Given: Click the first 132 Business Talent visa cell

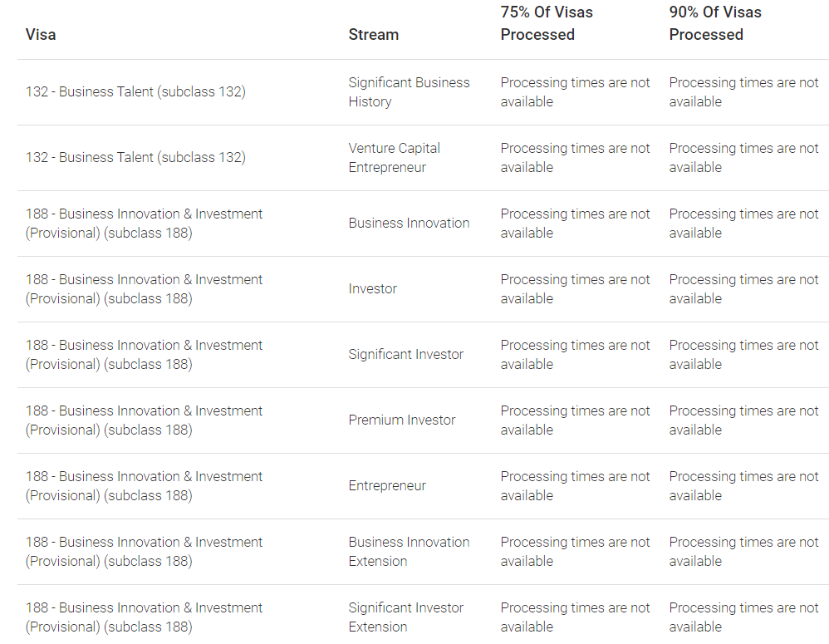Looking at the screenshot, I should [x=135, y=92].
